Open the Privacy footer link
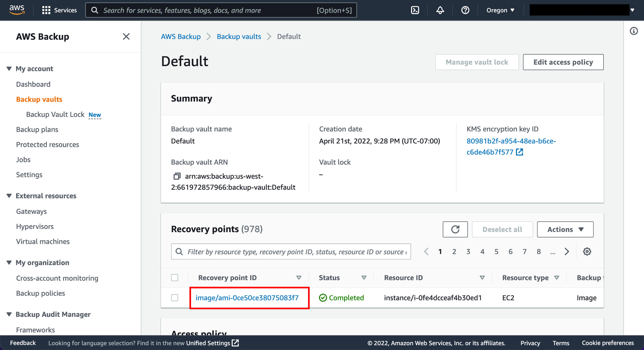This screenshot has height=350, width=644. click(530, 343)
